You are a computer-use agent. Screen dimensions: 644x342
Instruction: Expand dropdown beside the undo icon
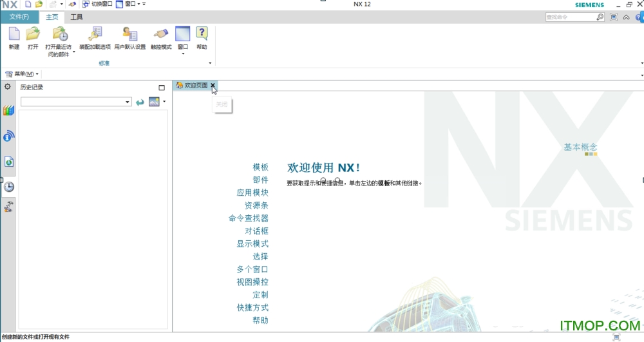(x=62, y=4)
